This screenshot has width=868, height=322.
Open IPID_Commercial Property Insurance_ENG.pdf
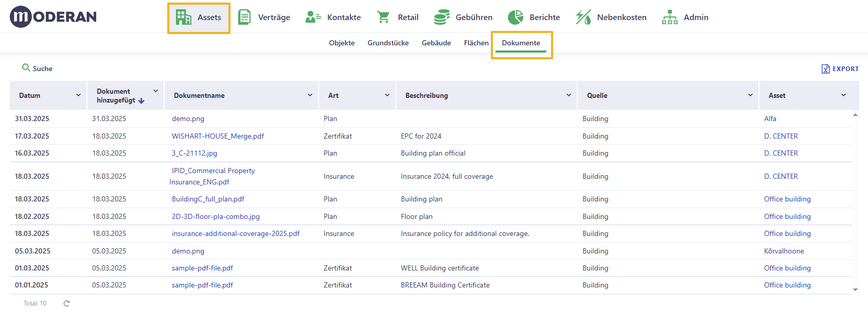[212, 176]
